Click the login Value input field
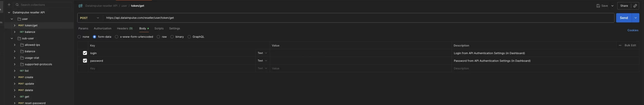This screenshot has height=105, width=644. pyautogui.click(x=360, y=53)
